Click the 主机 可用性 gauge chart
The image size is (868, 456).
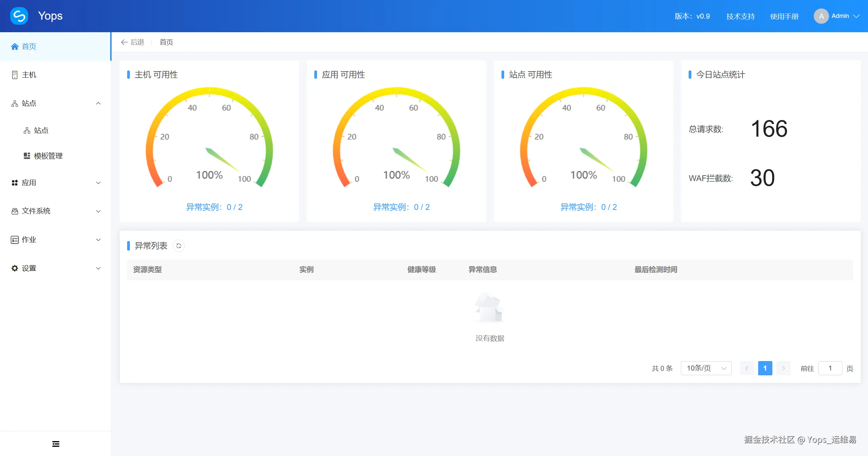[x=209, y=142]
